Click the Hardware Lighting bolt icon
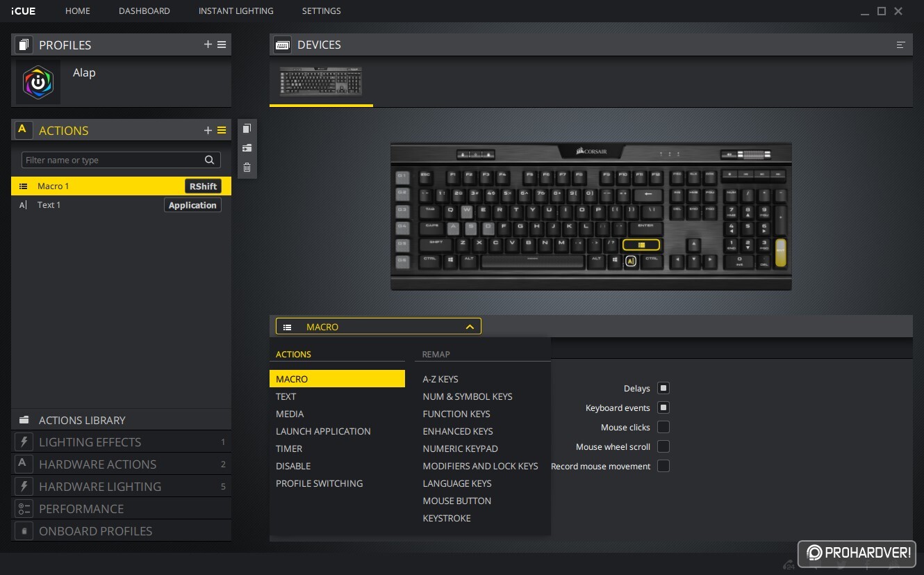The width and height of the screenshot is (924, 575). 24,487
